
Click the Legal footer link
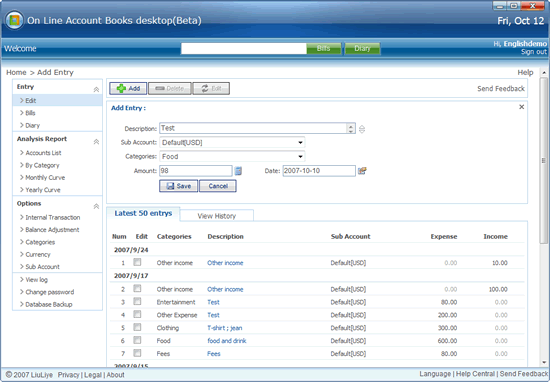93,375
